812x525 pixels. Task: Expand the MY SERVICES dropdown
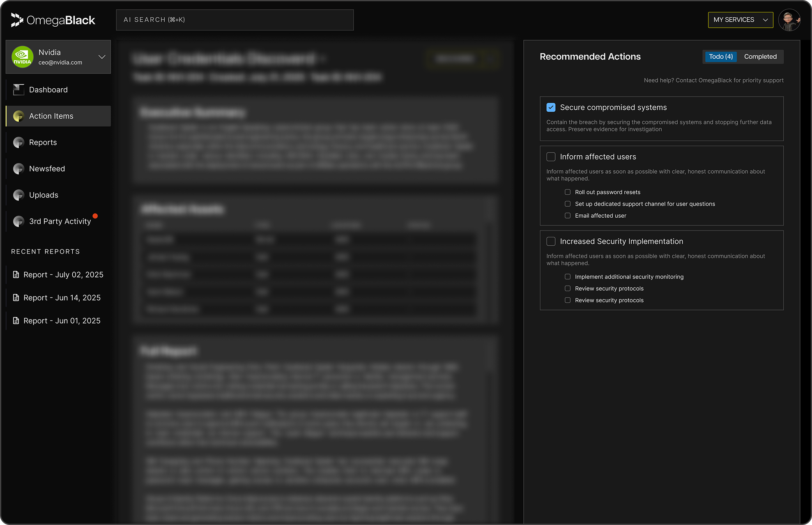(740, 20)
